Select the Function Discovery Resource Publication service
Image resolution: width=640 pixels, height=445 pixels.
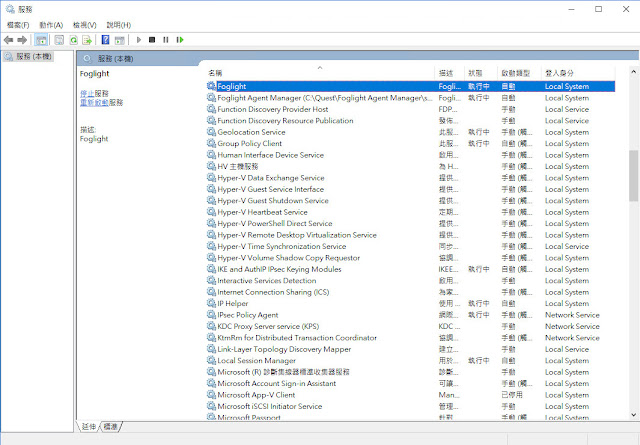pyautogui.click(x=410, y=120)
